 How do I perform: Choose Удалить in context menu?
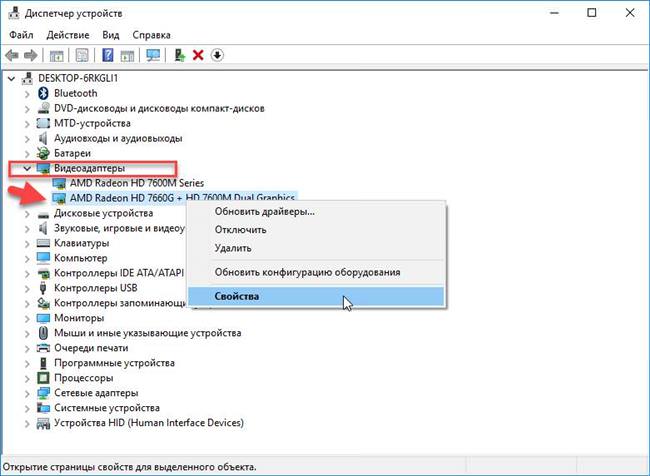click(x=317, y=248)
